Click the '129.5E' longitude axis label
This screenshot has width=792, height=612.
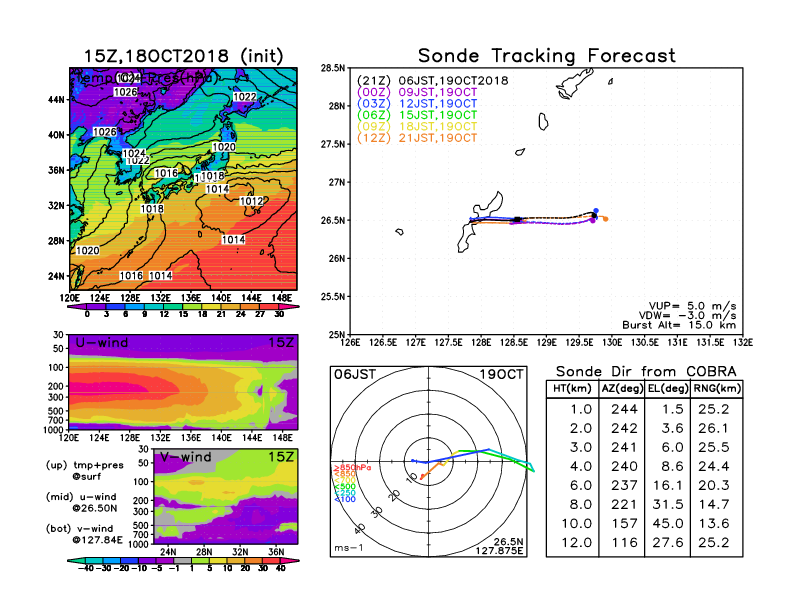[x=579, y=343]
